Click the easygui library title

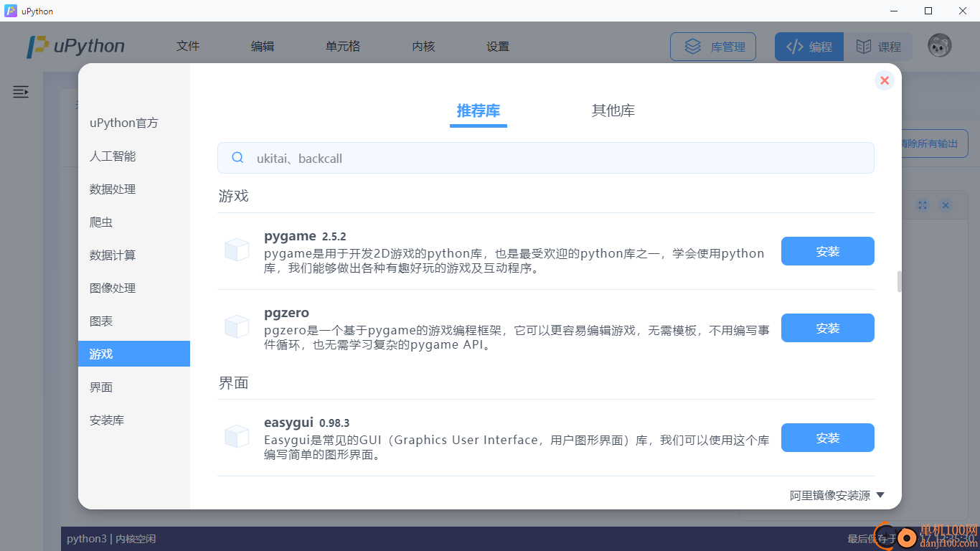288,423
